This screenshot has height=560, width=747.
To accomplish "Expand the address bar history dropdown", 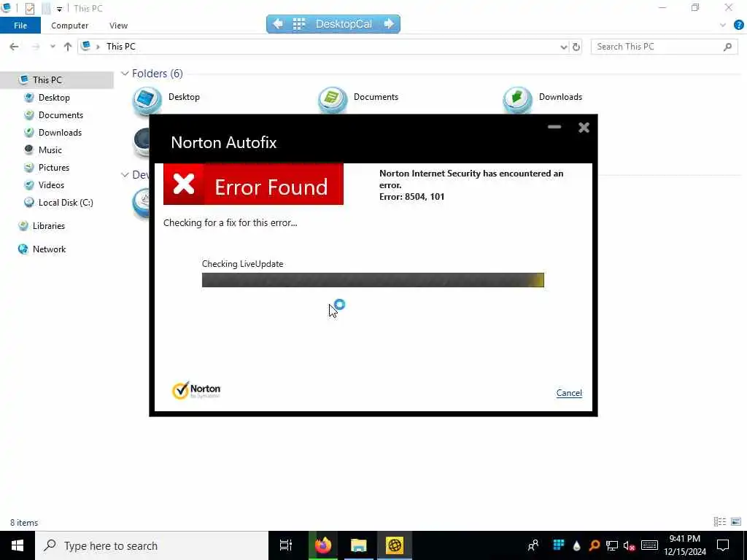I will [564, 47].
